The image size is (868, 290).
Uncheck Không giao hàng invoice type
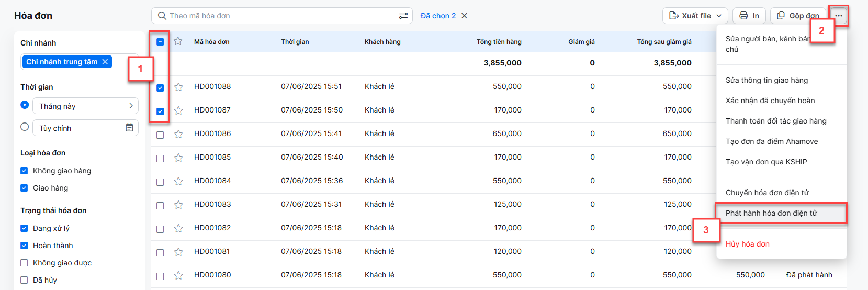click(24, 171)
